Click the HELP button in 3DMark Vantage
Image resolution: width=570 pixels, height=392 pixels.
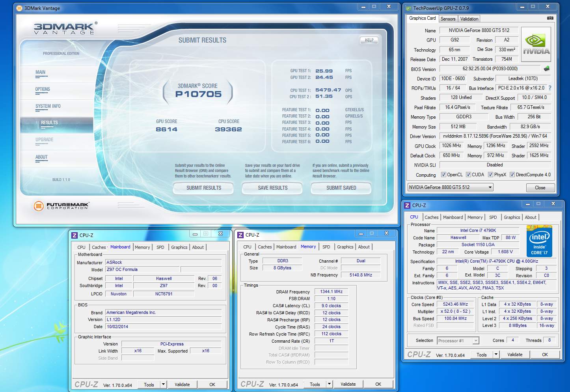[369, 40]
